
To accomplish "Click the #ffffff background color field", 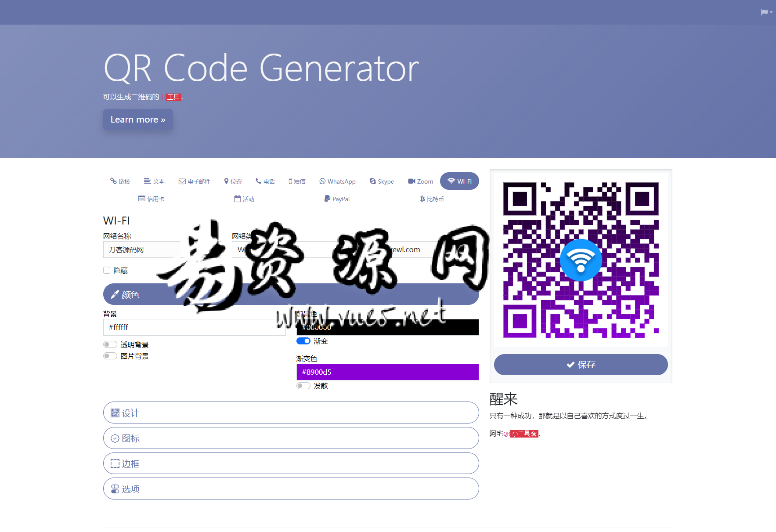I will point(195,327).
